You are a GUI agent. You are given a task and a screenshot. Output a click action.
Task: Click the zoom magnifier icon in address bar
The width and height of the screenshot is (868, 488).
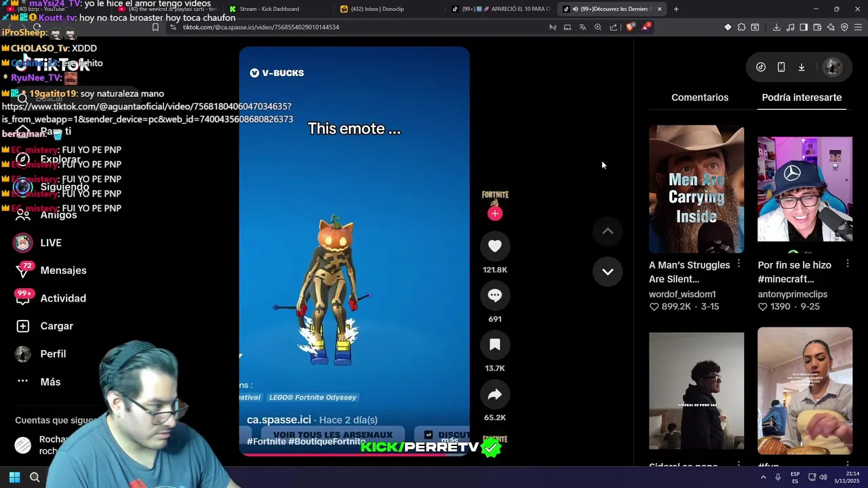(598, 27)
